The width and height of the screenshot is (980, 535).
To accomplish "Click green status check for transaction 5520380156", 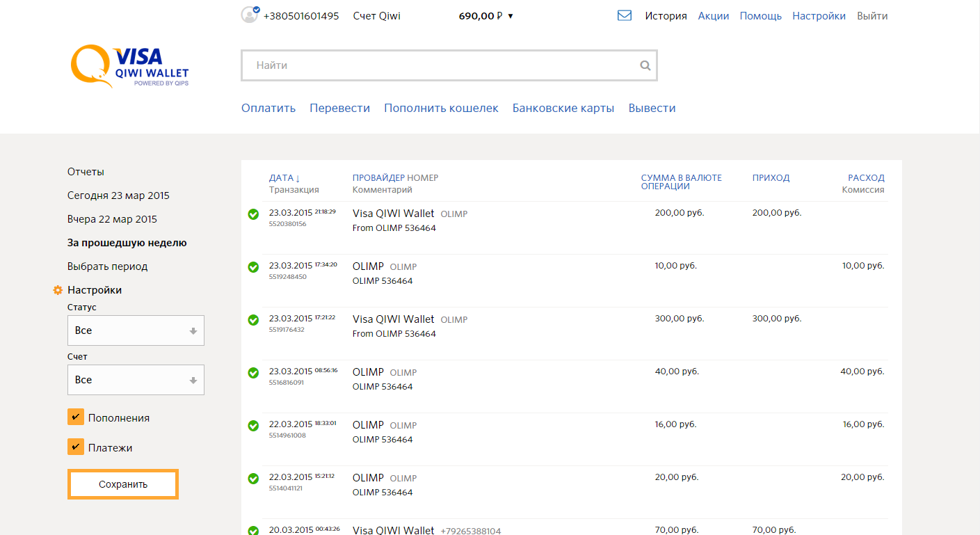I will coord(253,214).
